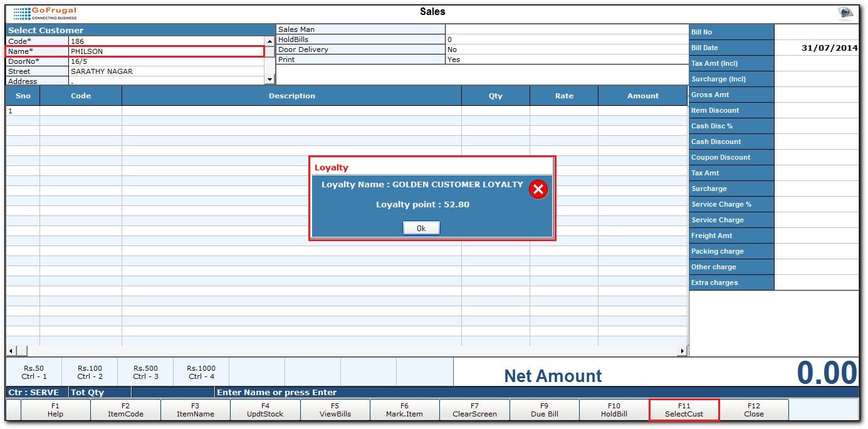Click Door Delivery value No
This screenshot has width=868, height=429.
click(567, 49)
